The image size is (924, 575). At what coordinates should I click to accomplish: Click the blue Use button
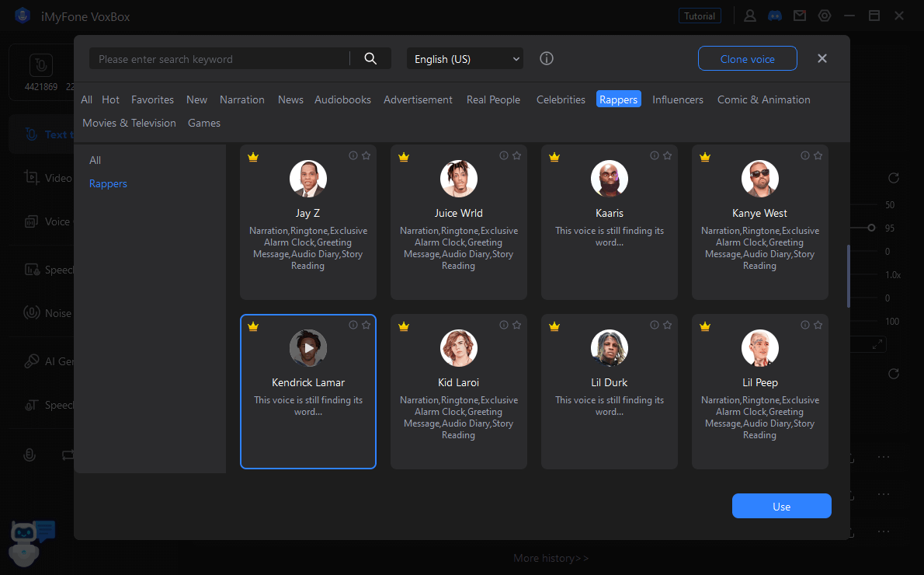(x=781, y=506)
